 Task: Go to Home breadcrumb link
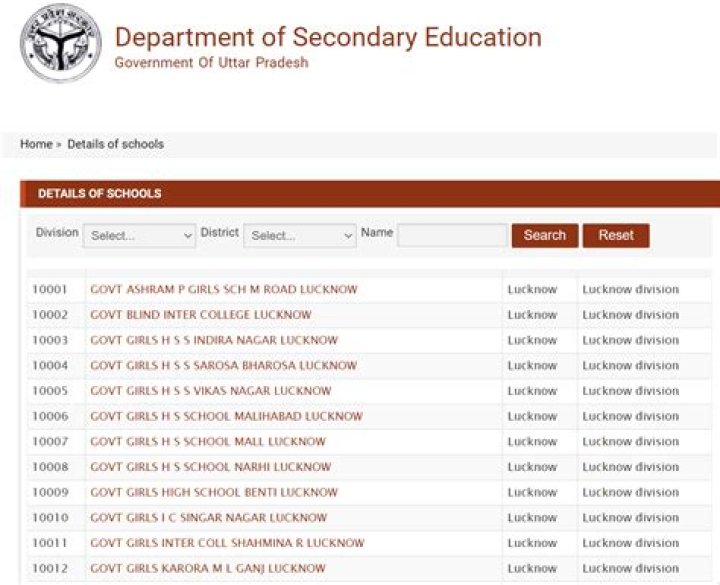coord(36,144)
